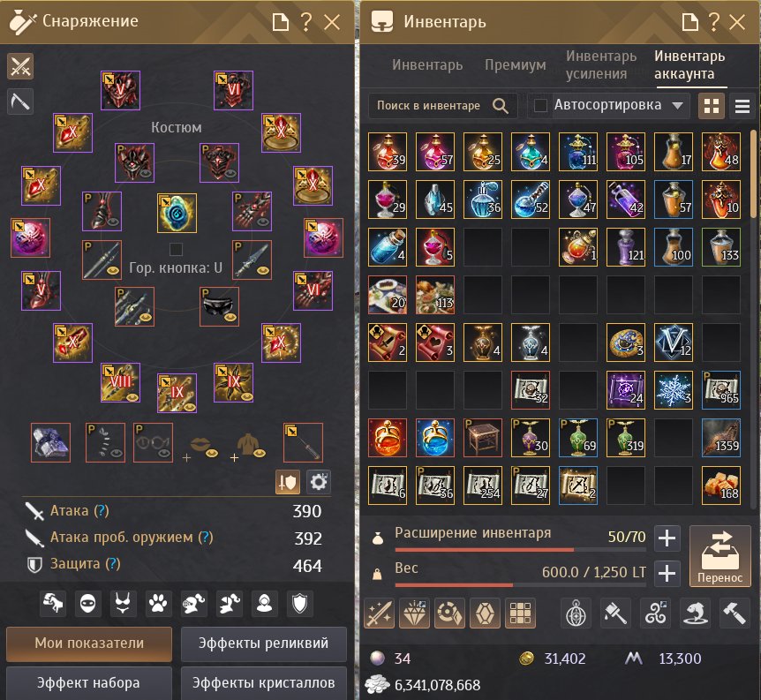Expand inventory slots with plus button
The image size is (761, 700).
pos(667,538)
